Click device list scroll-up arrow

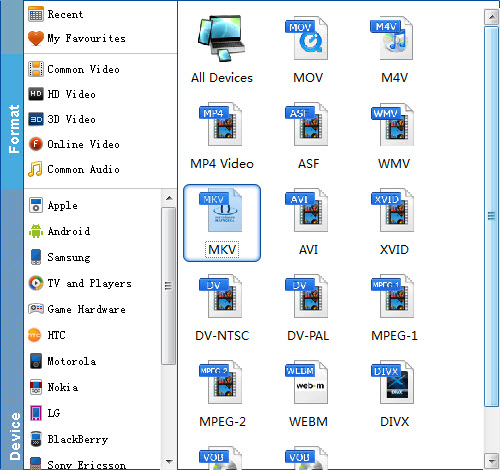pyautogui.click(x=169, y=198)
